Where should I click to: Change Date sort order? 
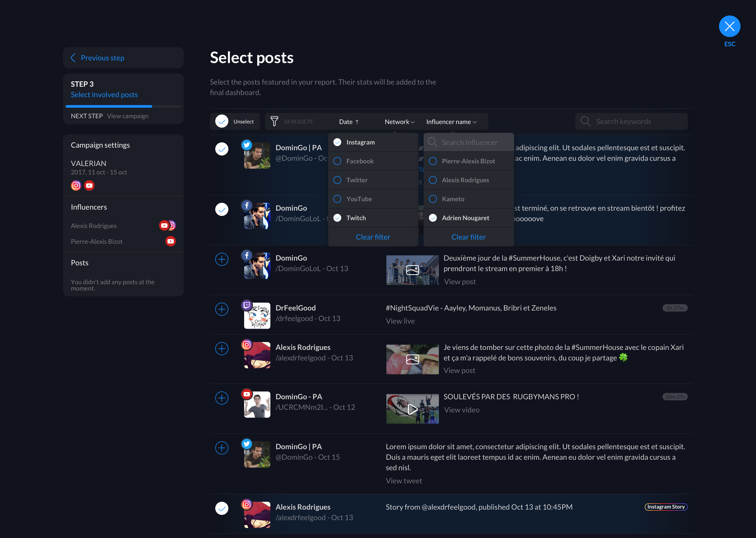pos(349,122)
